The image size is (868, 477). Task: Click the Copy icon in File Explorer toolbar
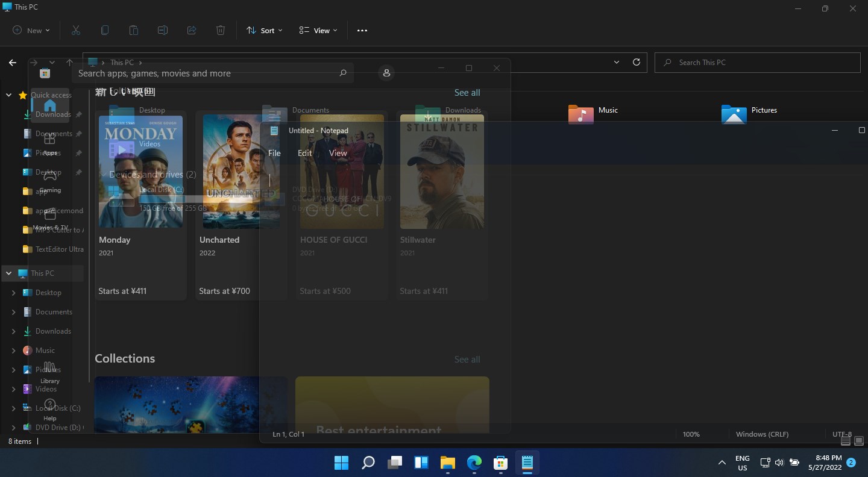click(x=105, y=30)
